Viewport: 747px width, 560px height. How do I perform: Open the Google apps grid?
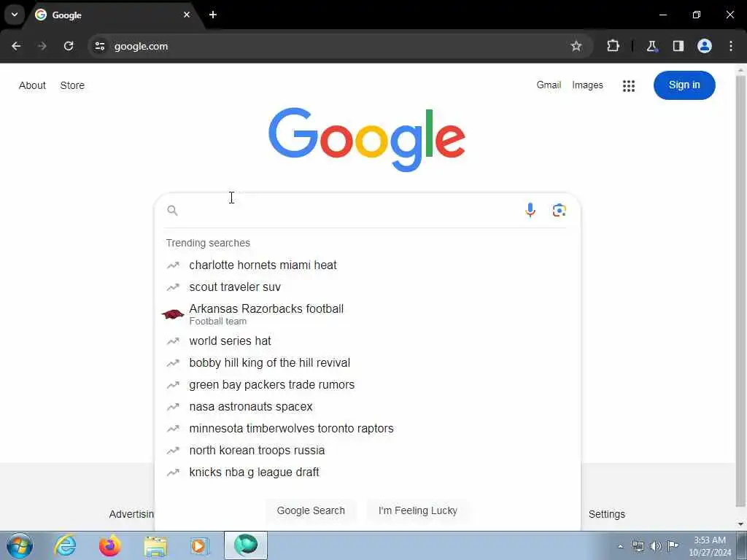[x=628, y=86]
